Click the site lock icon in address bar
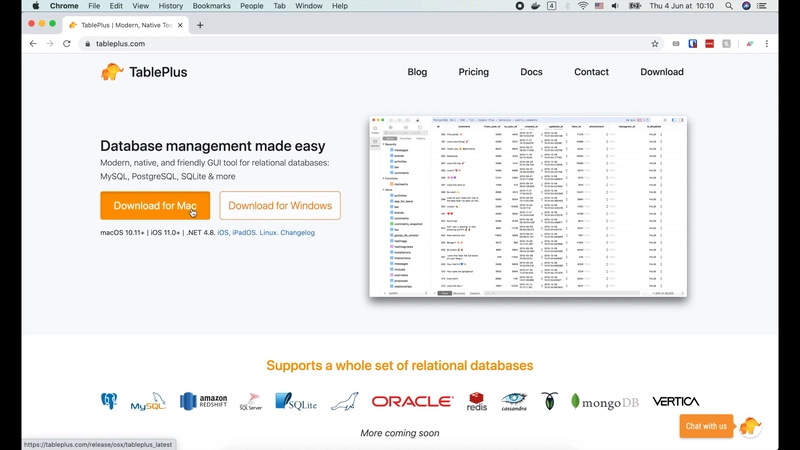The image size is (800, 450). pos(87,44)
